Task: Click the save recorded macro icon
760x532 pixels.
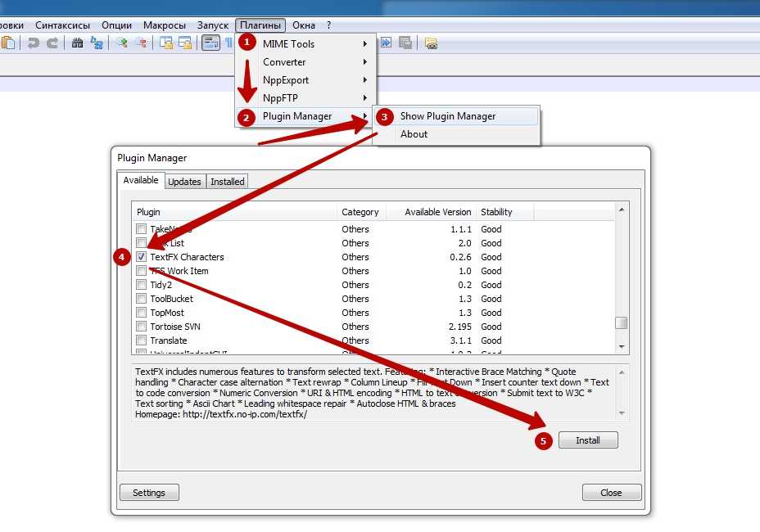Action: tap(405, 43)
